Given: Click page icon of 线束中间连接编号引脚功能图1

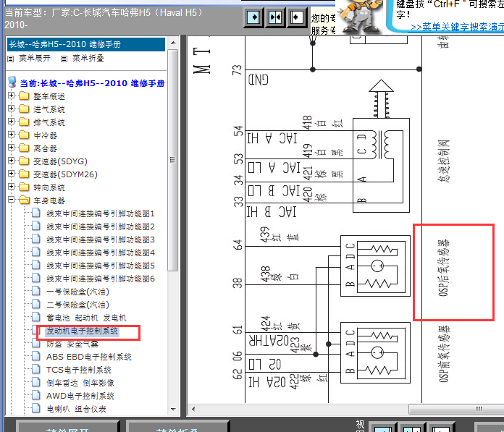Looking at the screenshot, I should coord(36,213).
